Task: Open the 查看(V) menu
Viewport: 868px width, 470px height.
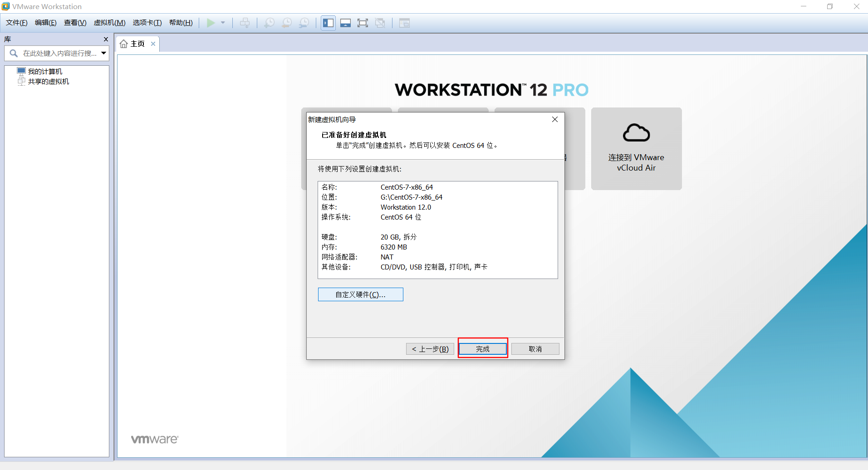Action: [x=75, y=23]
